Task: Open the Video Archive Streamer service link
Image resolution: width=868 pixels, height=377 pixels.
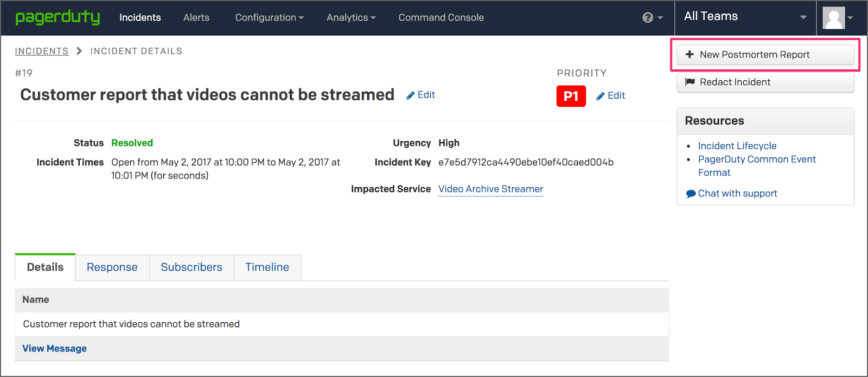Action: (490, 189)
